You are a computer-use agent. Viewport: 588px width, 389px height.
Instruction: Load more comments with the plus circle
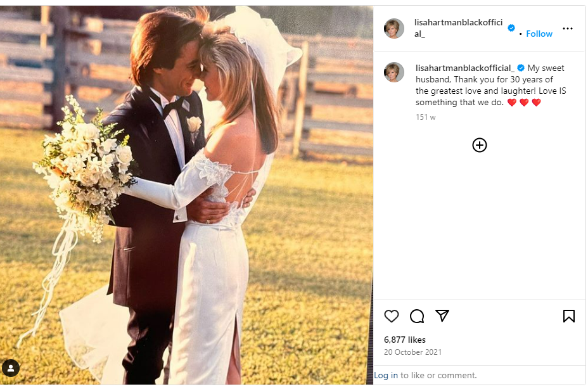[480, 145]
